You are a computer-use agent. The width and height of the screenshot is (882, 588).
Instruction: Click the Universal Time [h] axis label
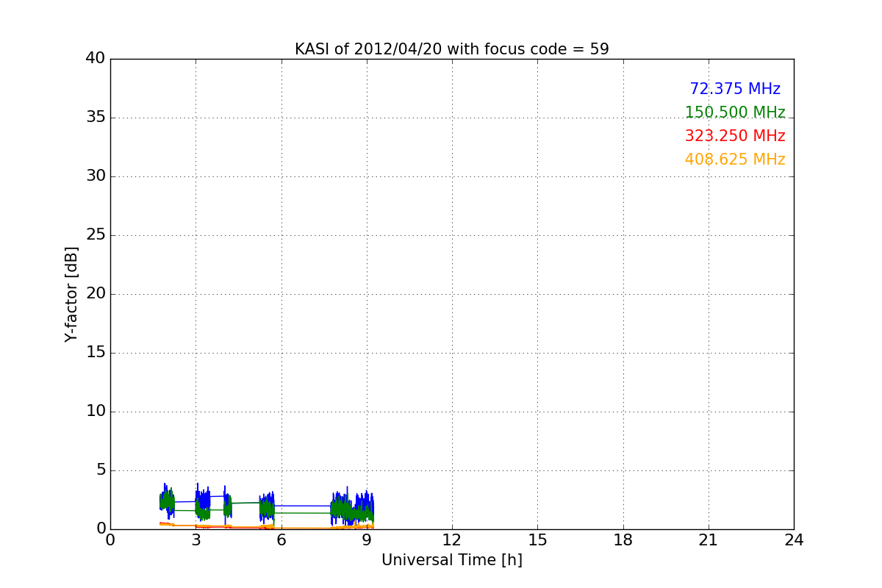[x=452, y=560]
